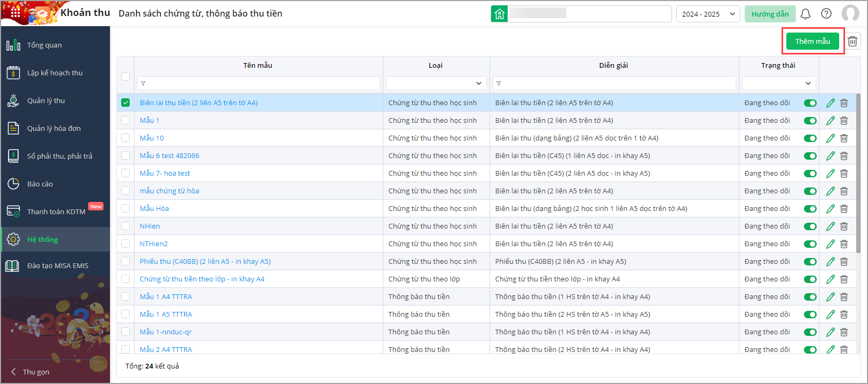Open the help question mark icon
Screen dimensions: 868x384
(826, 14)
